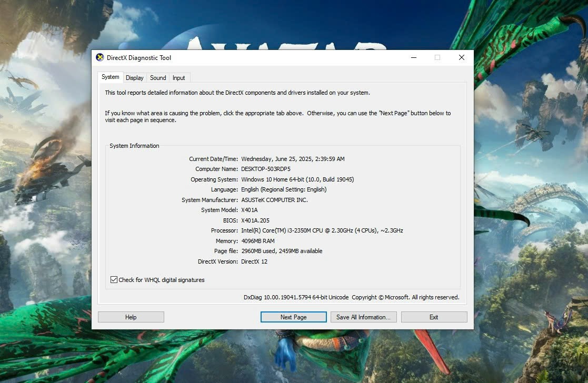Click the Processor value Intel Core i3-2350M

point(322,230)
